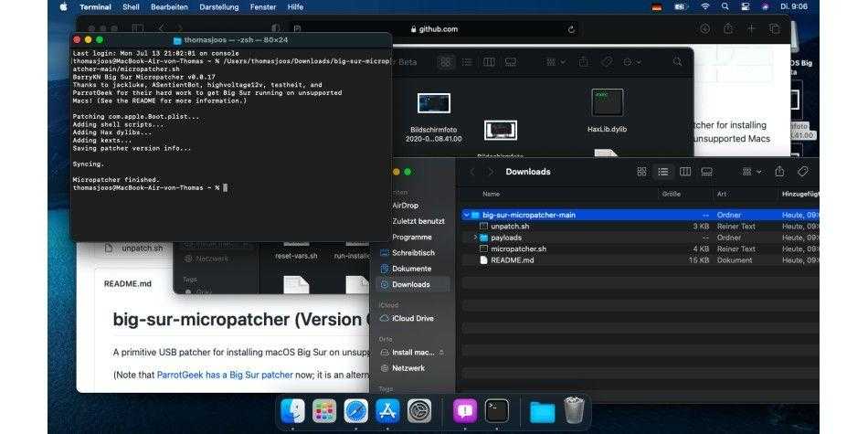This screenshot has height=434, width=868.
Task: Click the share icon in the Downloads toolbar
Action: [x=779, y=172]
